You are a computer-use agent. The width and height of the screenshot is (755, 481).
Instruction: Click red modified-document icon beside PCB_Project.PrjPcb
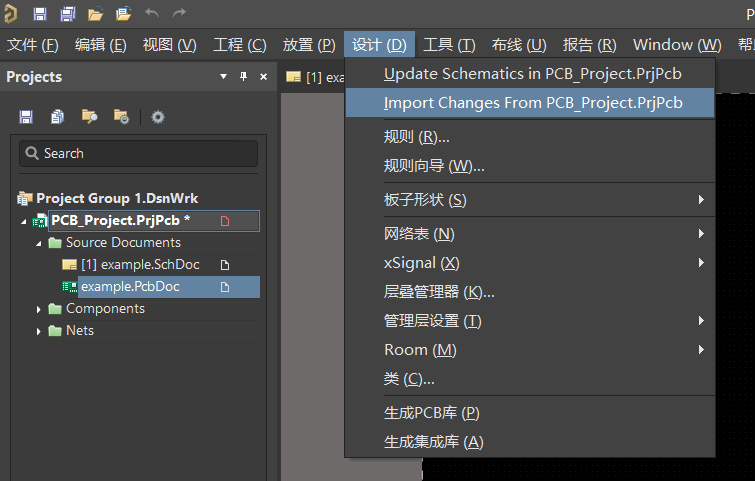tap(225, 221)
